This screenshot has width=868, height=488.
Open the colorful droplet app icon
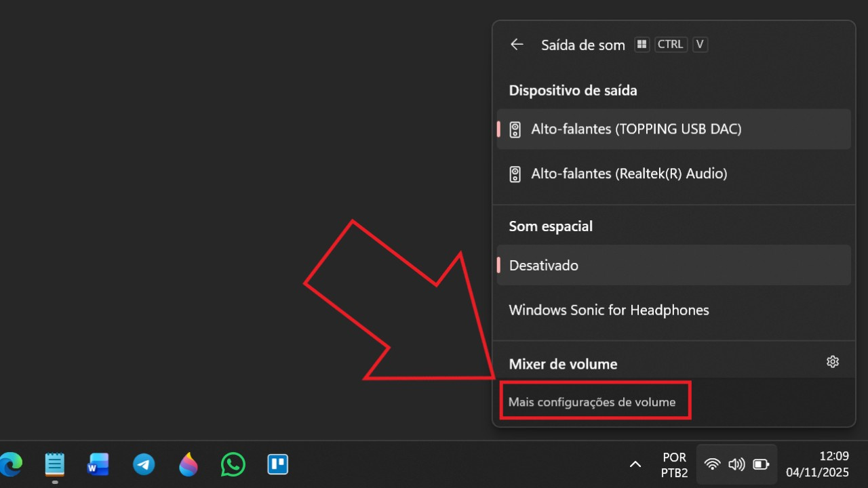189,464
